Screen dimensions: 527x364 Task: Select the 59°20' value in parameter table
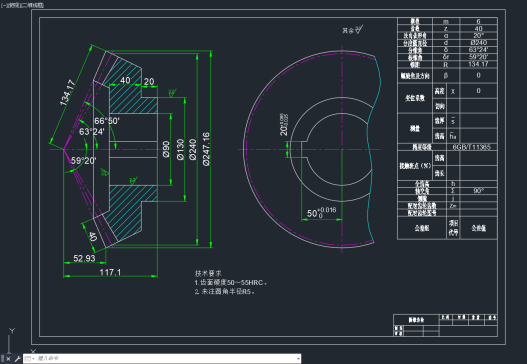478,57
